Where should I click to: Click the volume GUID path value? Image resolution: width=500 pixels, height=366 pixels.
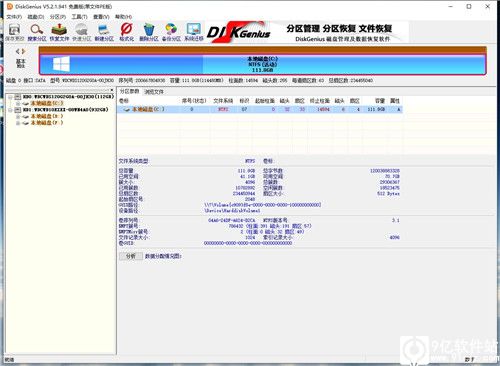coord(263,205)
